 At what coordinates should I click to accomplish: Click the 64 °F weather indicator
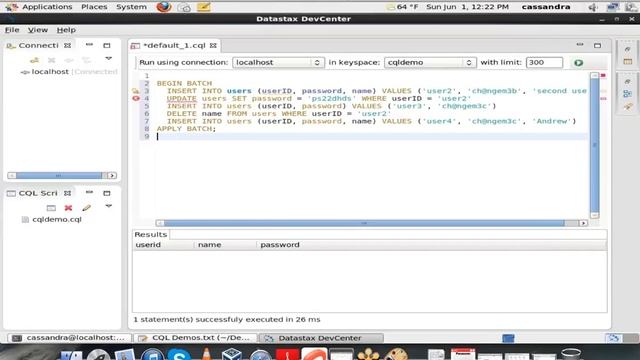[402, 7]
